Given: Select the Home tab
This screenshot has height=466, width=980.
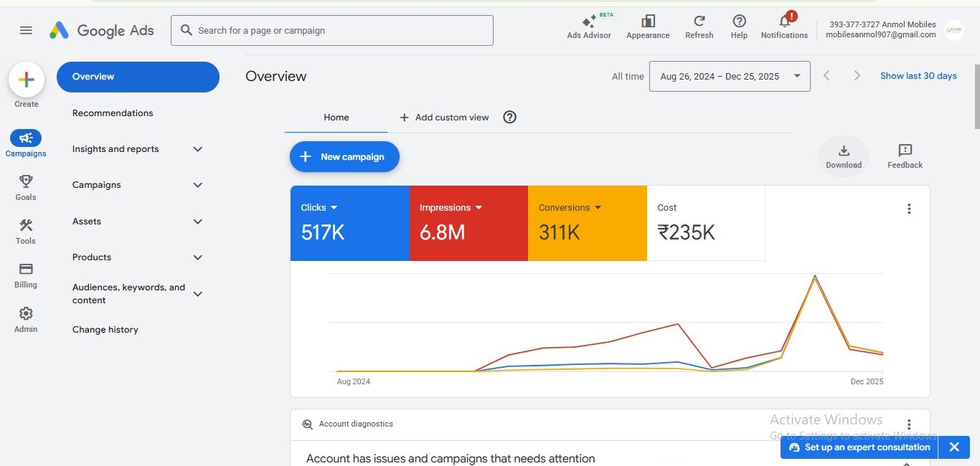Looking at the screenshot, I should click(x=336, y=118).
